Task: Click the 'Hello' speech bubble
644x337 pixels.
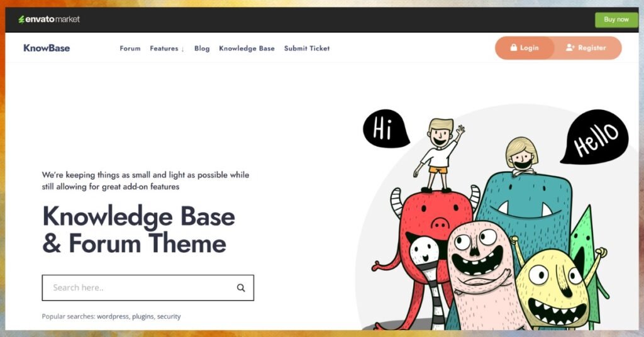Action: click(x=595, y=136)
